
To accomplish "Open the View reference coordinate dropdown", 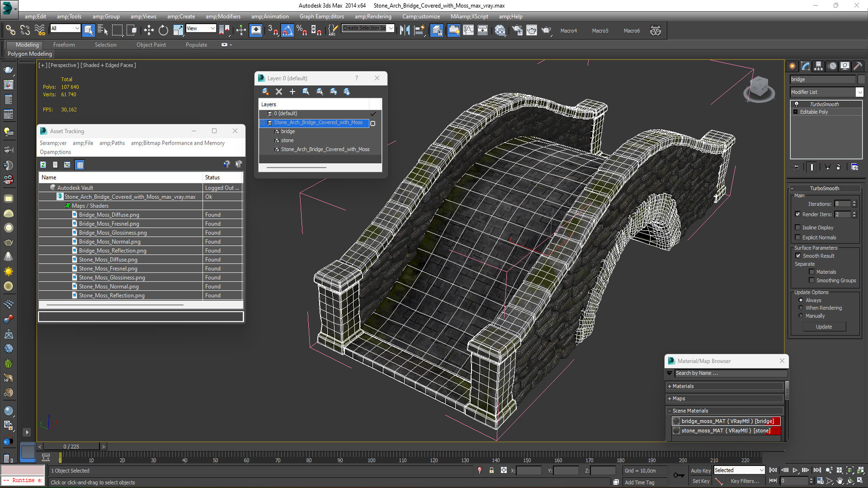I will coord(201,28).
